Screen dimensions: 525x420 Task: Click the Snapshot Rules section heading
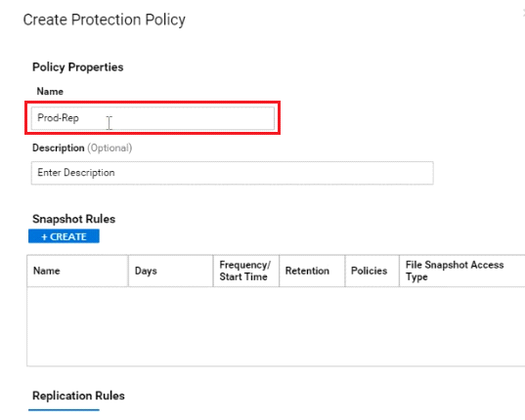(x=73, y=219)
